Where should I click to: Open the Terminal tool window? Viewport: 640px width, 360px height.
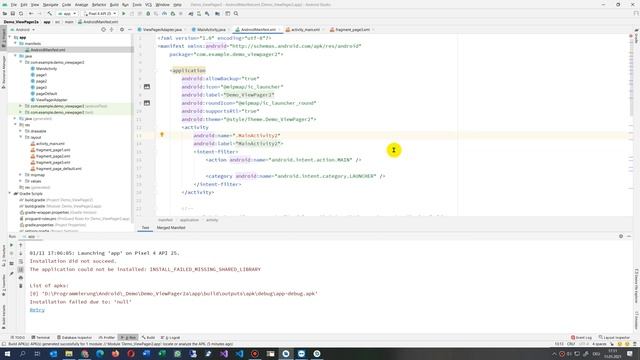pyautogui.click(x=41, y=338)
